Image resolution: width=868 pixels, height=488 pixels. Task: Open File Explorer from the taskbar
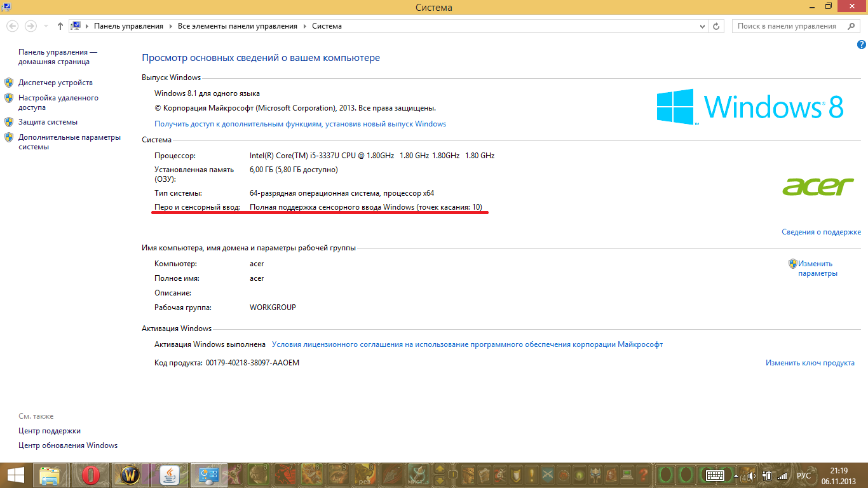pos(50,475)
